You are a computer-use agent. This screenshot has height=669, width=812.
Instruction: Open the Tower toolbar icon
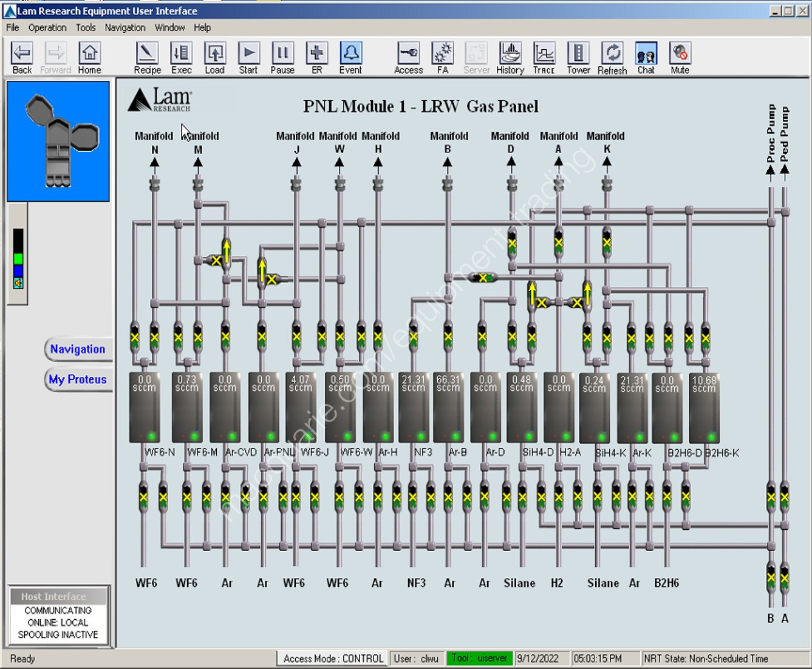click(x=578, y=58)
